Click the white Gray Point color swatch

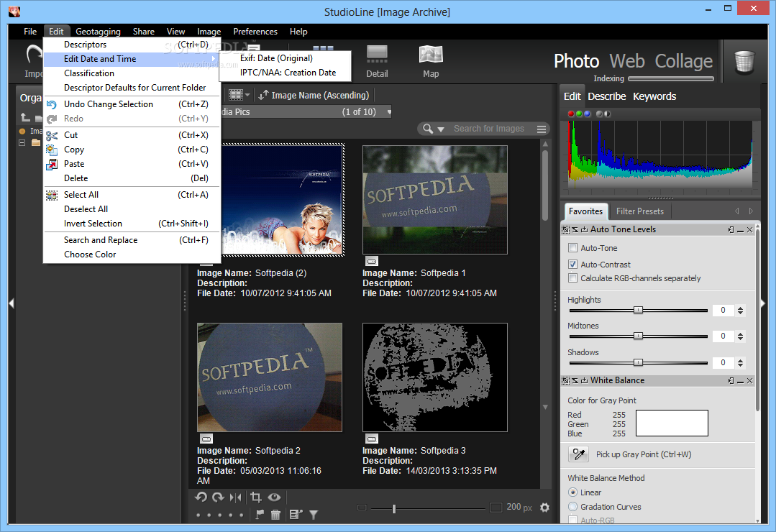672,423
